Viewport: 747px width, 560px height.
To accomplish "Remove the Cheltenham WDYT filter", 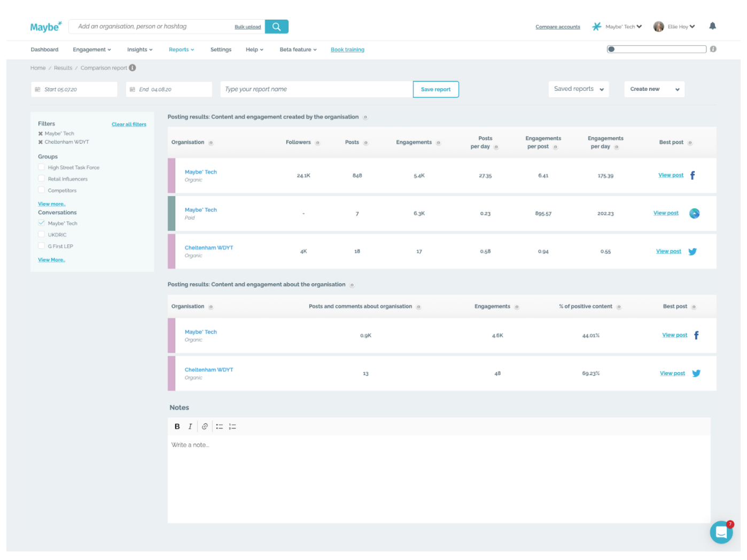I will pyautogui.click(x=41, y=142).
